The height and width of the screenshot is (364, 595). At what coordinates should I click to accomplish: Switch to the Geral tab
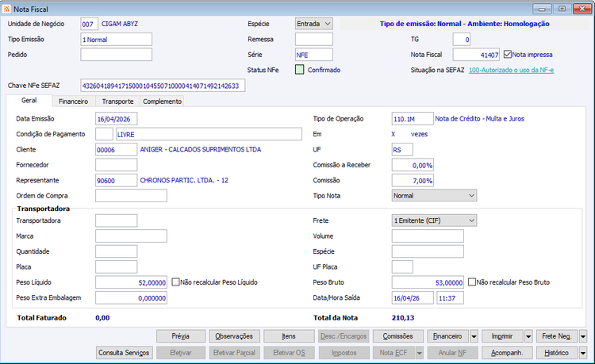[29, 101]
